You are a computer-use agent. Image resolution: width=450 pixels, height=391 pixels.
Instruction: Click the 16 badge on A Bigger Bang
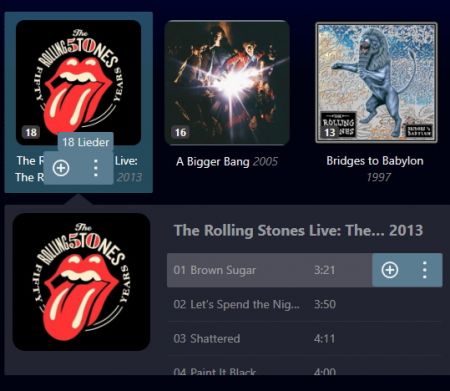(x=180, y=132)
